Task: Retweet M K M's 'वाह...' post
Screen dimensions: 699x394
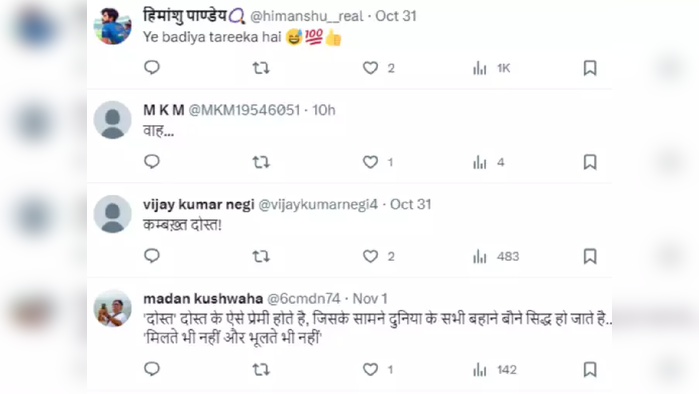Action: (x=261, y=162)
